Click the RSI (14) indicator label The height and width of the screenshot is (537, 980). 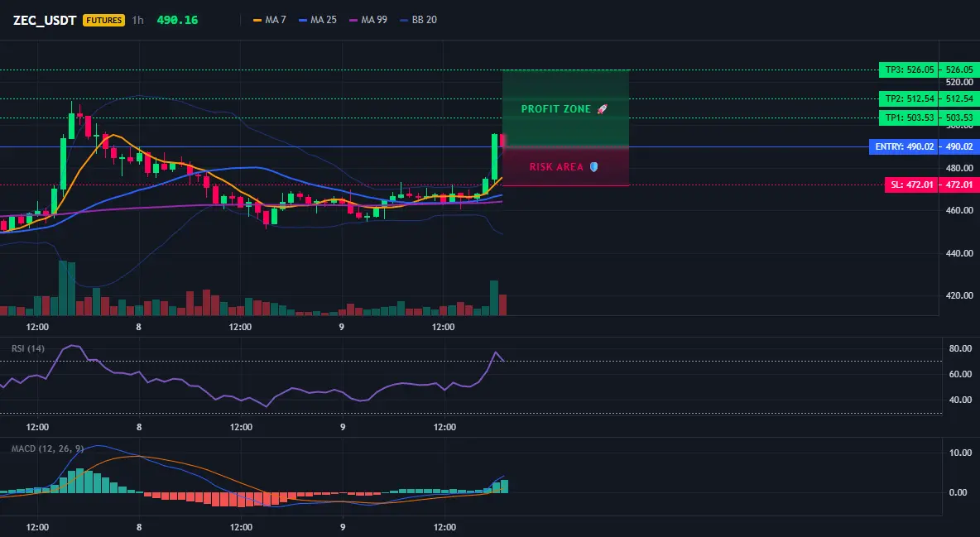[x=28, y=348]
